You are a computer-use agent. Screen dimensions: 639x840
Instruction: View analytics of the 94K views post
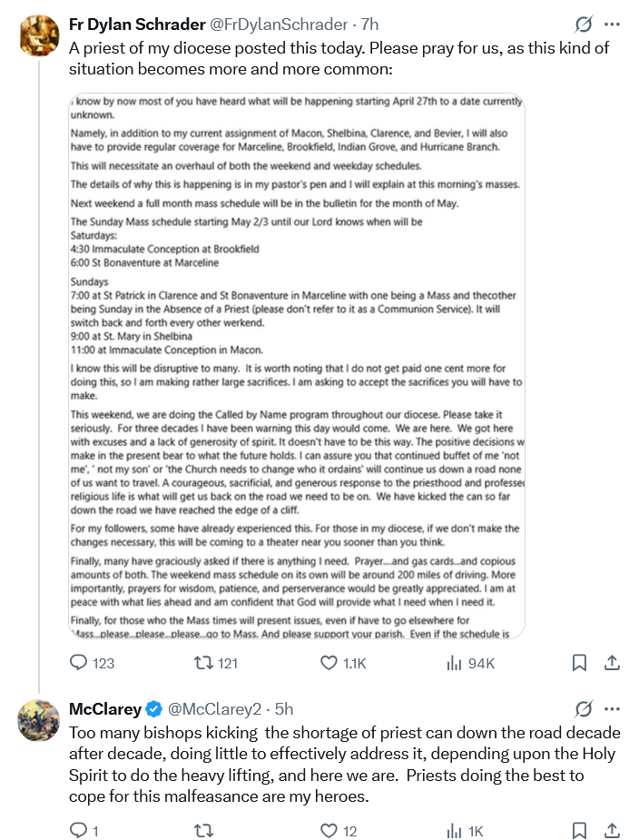pos(455,663)
